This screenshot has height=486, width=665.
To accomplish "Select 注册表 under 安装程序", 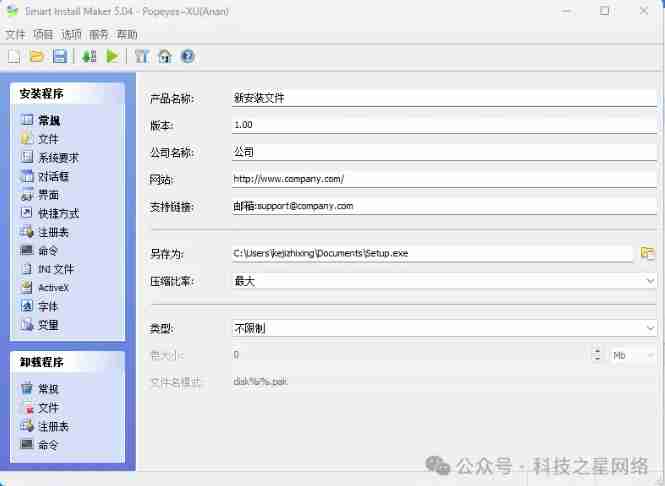I will tap(52, 232).
